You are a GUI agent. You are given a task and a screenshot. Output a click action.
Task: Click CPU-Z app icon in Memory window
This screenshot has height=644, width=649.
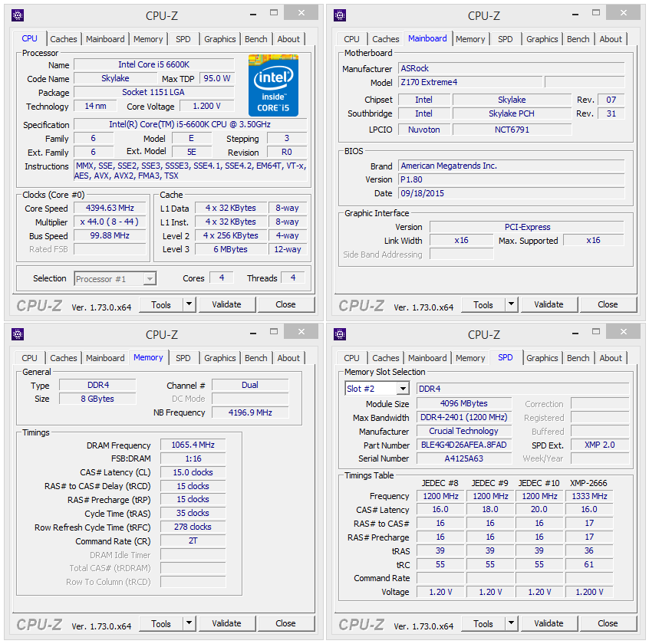18,334
